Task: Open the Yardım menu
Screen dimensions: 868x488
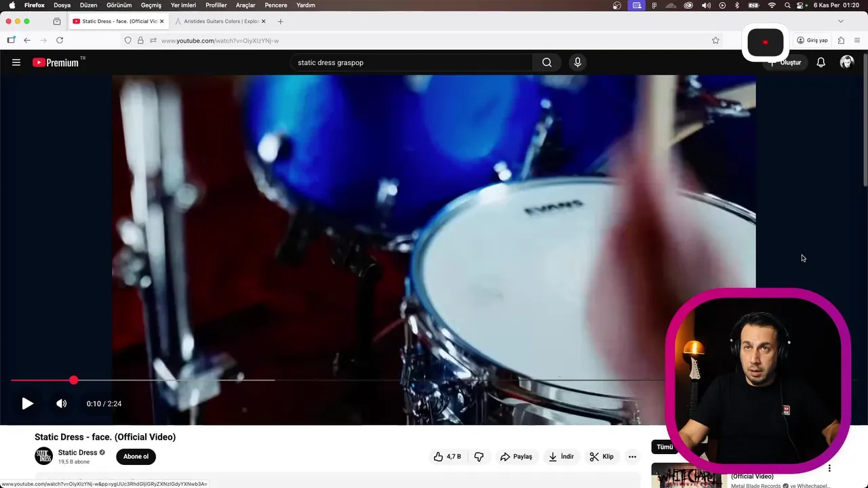Action: (306, 5)
